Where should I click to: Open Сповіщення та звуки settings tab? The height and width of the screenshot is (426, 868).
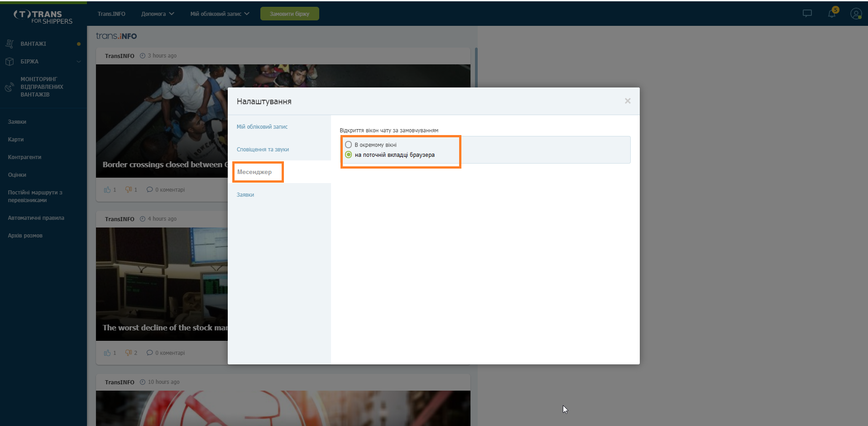click(x=263, y=150)
